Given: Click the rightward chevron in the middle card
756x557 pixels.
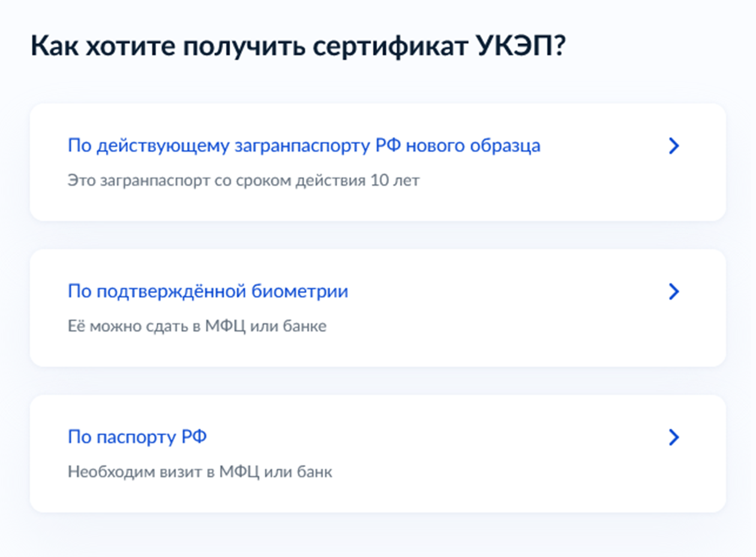Looking at the screenshot, I should point(674,291).
